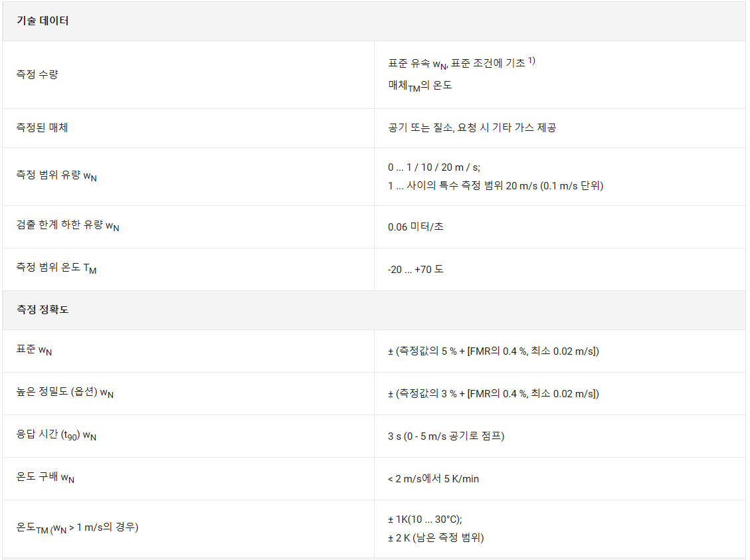
Task: Click the 기술 데이터 section header
Action: pos(43,21)
